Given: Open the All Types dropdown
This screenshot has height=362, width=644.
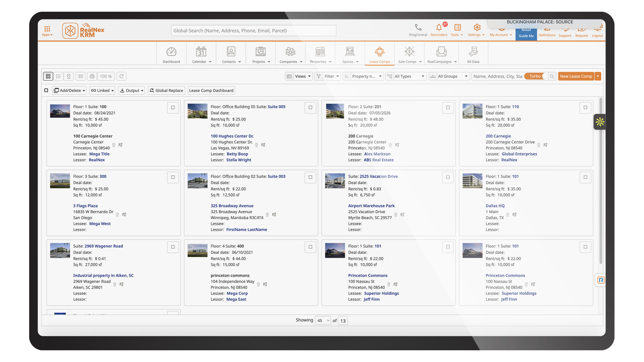Looking at the screenshot, I should coord(410,76).
